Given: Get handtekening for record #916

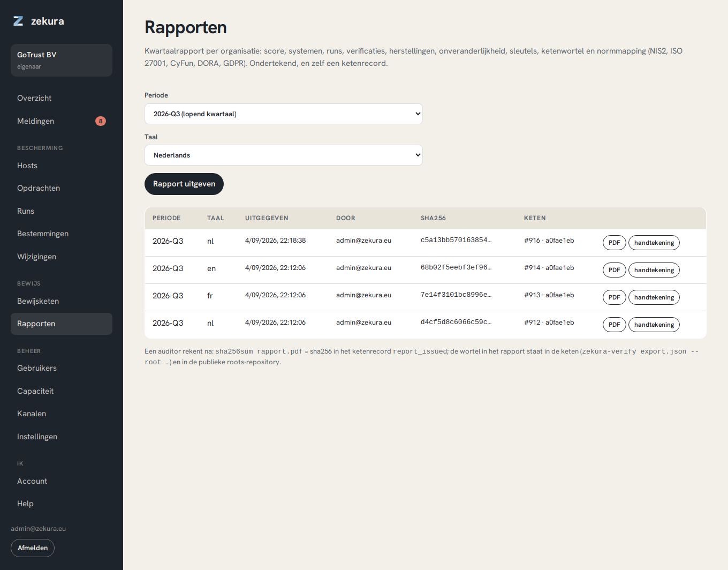Looking at the screenshot, I should 654,243.
